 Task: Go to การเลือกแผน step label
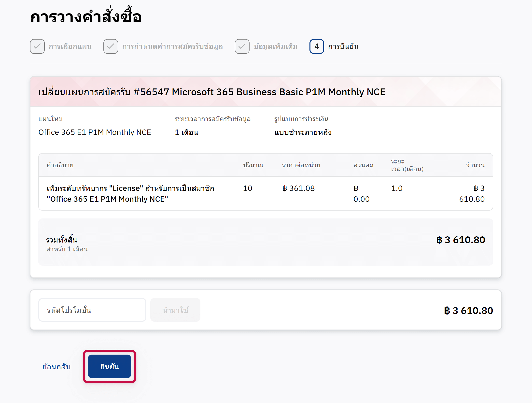[70, 46]
